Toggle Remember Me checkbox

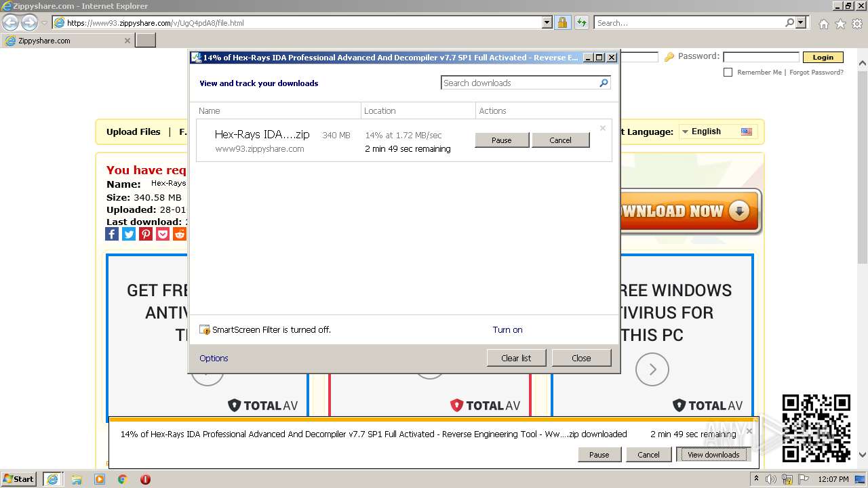[x=728, y=72]
